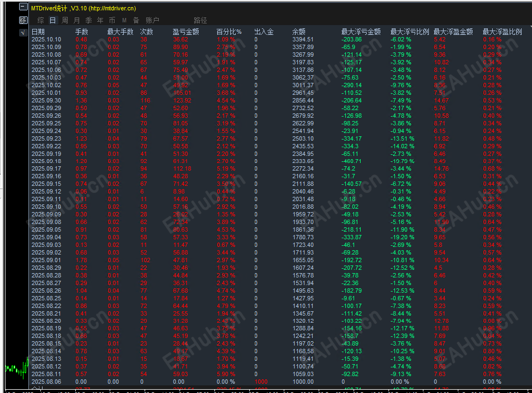Click max floating loss -460.71
This screenshot has width=532, height=393.
(351, 161)
